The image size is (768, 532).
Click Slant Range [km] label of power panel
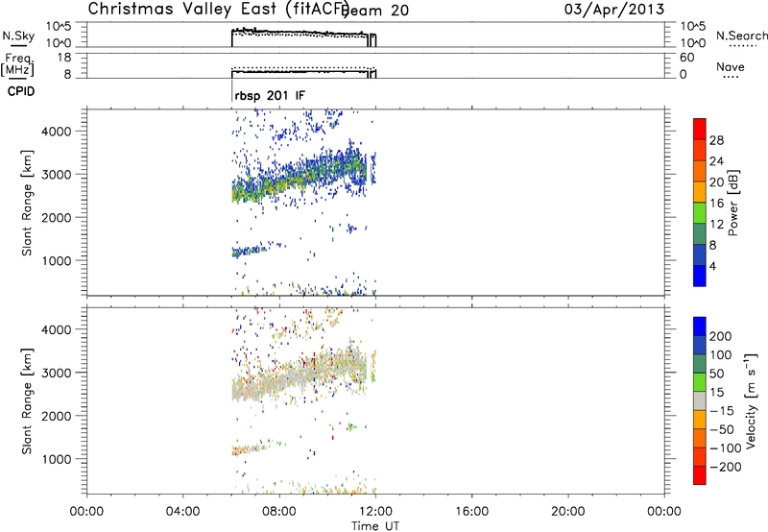click(27, 203)
